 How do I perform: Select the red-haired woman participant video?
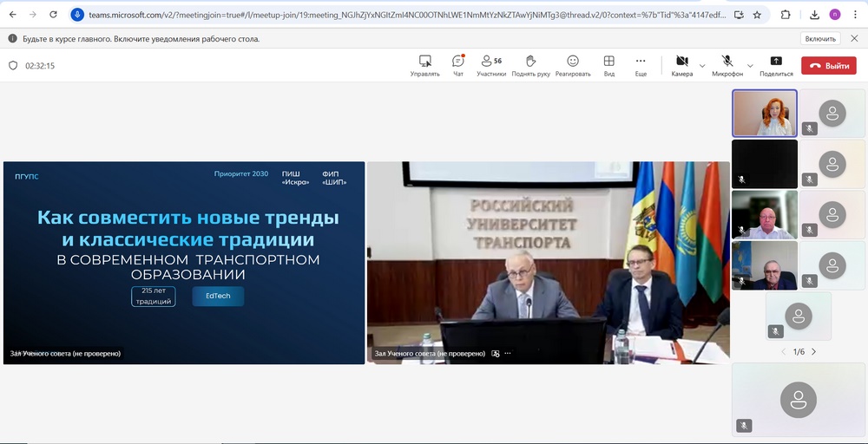pos(765,114)
